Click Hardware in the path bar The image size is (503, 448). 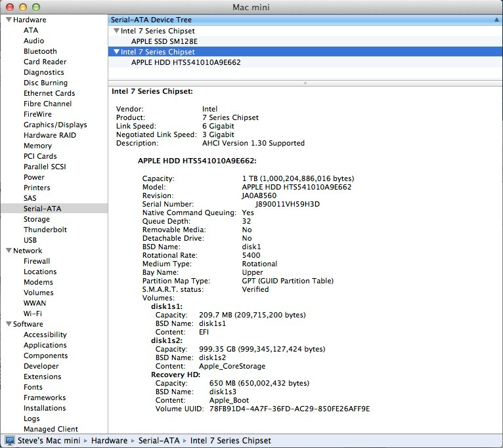pyautogui.click(x=109, y=441)
